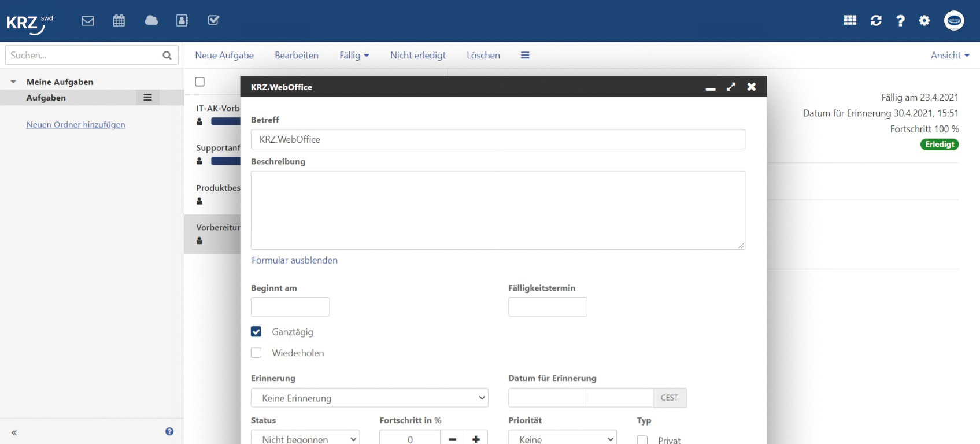Click the Fälligkeitstermin date field
This screenshot has height=444, width=980.
[548, 307]
